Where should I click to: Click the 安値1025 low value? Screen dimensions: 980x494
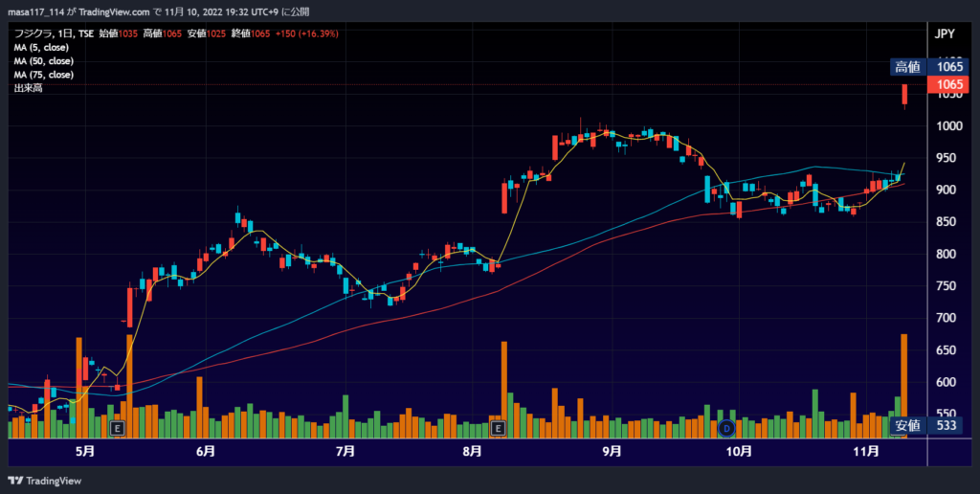tap(207, 34)
